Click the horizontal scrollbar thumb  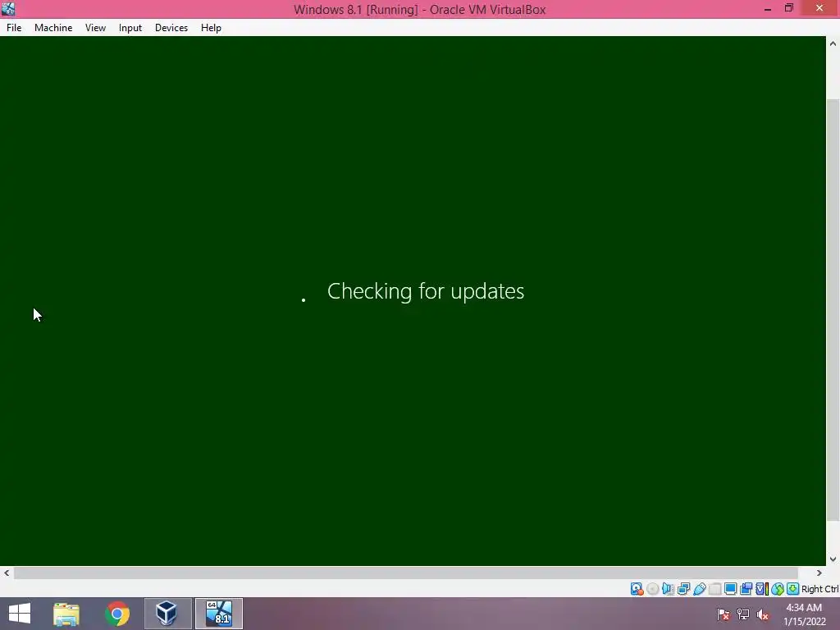click(406, 573)
